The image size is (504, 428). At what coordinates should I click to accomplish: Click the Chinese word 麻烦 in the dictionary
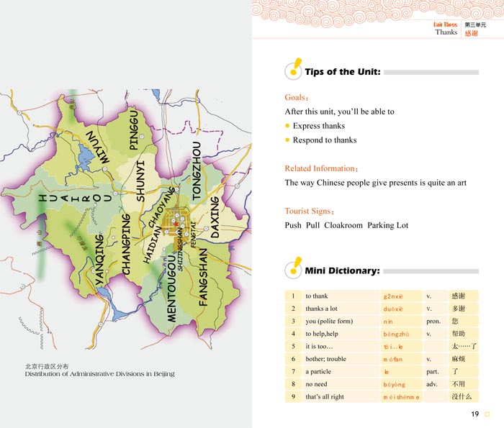(459, 359)
